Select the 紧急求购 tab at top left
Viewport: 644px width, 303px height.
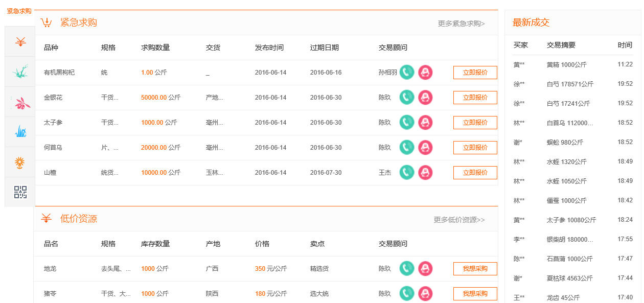(x=19, y=11)
